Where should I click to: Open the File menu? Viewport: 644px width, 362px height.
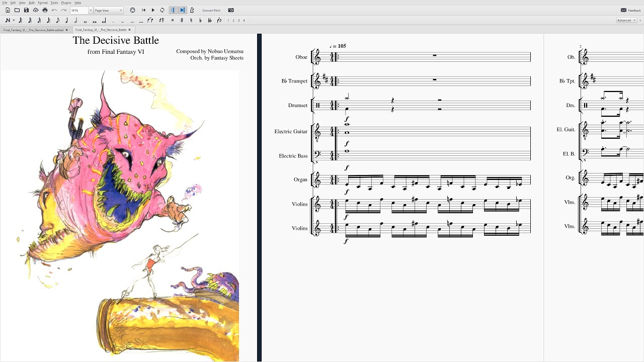5,3
